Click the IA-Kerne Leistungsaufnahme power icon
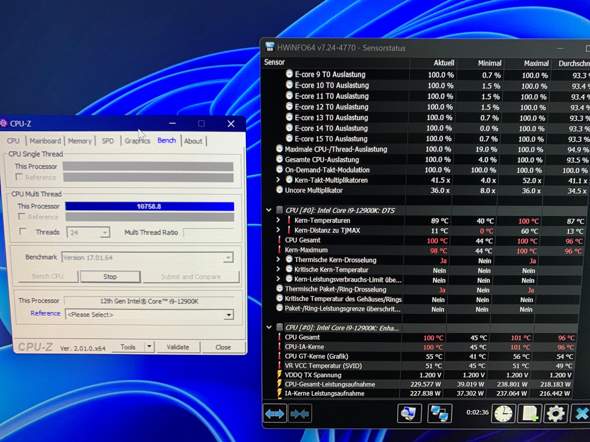Screen dimensions: 590x442 pyautogui.click(x=279, y=393)
